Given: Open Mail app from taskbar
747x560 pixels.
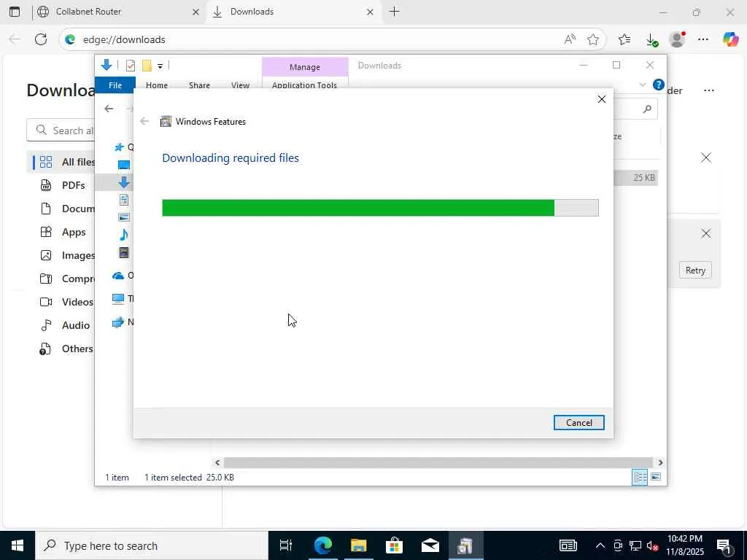Looking at the screenshot, I should [x=430, y=545].
